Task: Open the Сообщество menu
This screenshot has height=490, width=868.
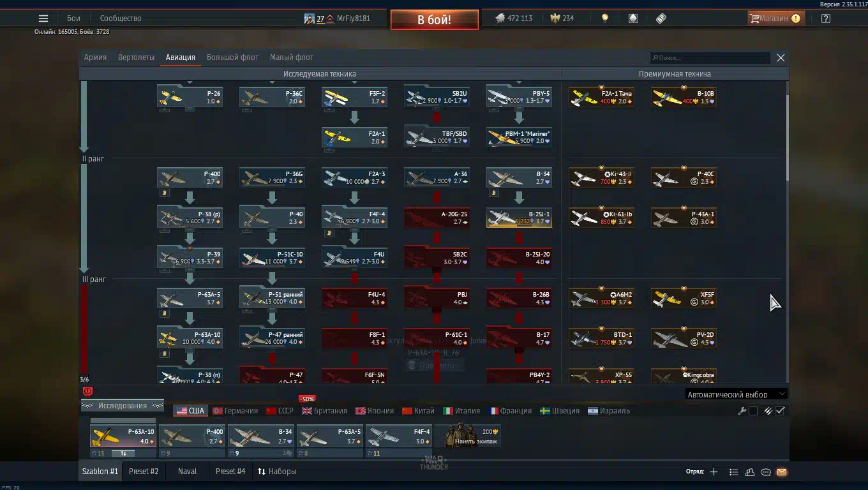Action: coord(121,19)
